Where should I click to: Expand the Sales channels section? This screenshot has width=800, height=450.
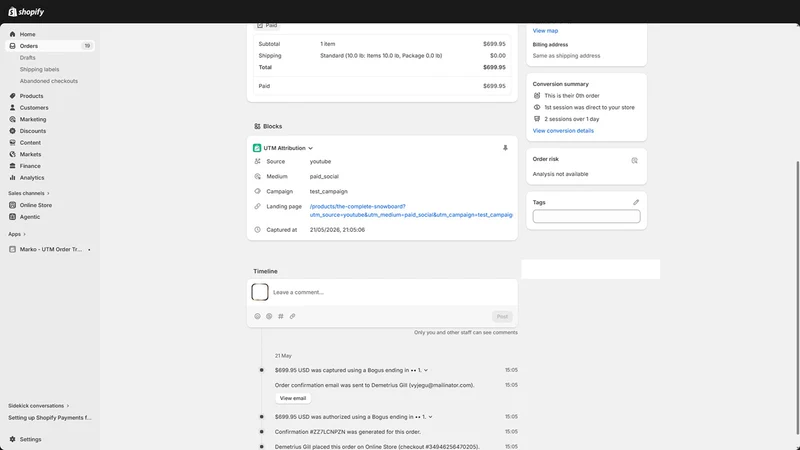click(x=29, y=193)
